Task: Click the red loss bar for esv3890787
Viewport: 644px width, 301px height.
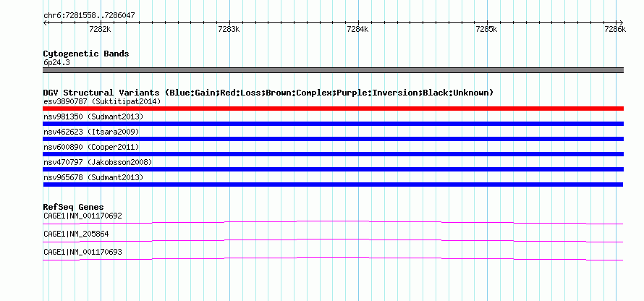Action: (333, 109)
